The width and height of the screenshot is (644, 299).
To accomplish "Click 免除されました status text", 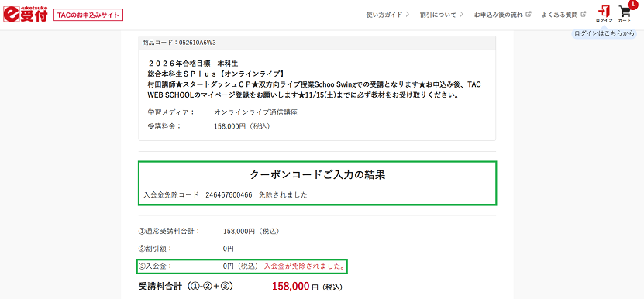I will (283, 194).
